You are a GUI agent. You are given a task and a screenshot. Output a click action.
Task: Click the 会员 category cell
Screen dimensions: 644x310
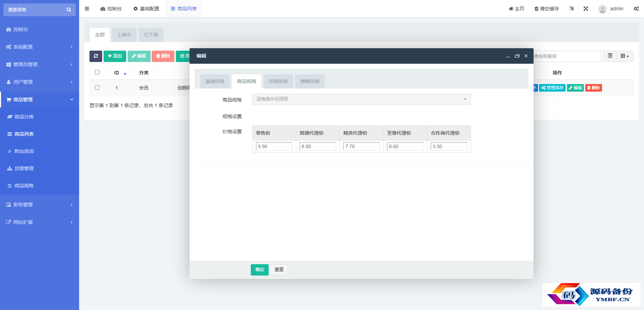point(144,88)
